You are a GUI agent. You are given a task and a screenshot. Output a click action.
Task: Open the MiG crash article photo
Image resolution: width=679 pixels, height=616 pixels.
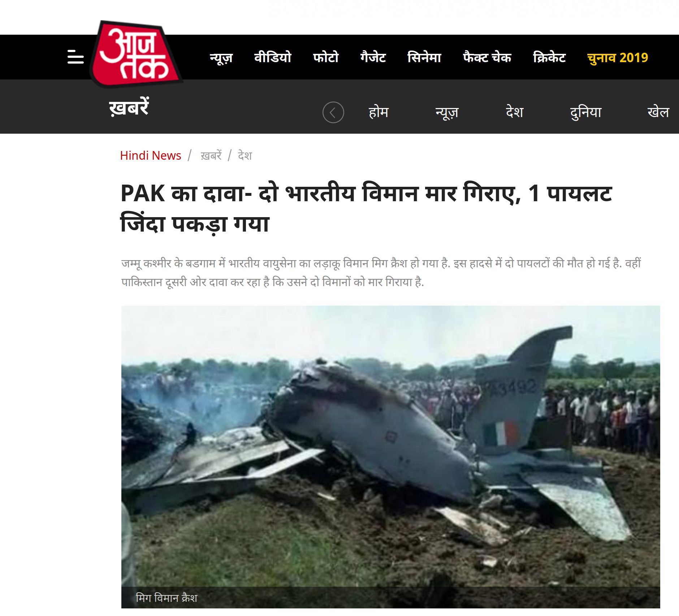(x=390, y=457)
